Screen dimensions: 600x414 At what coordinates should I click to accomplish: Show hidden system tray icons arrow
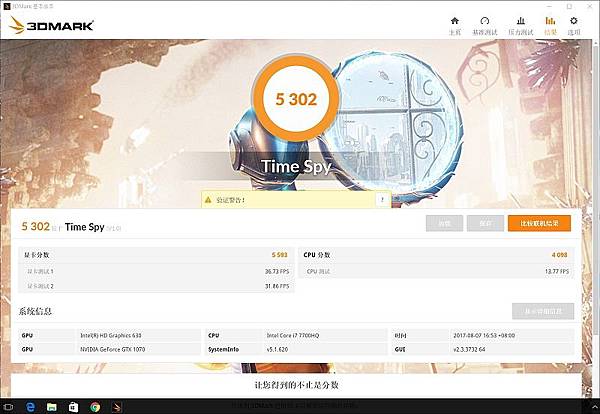click(x=595, y=407)
